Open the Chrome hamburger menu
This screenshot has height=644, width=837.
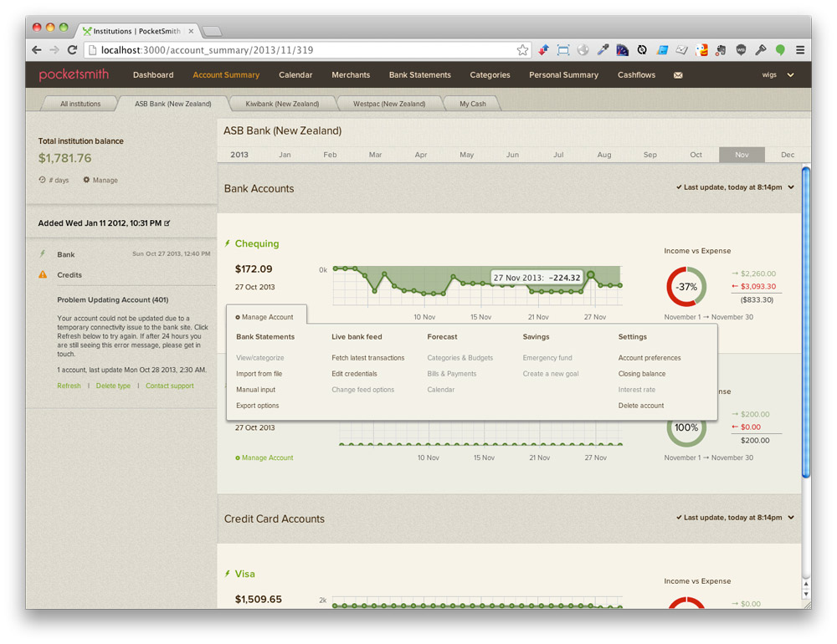(x=800, y=50)
